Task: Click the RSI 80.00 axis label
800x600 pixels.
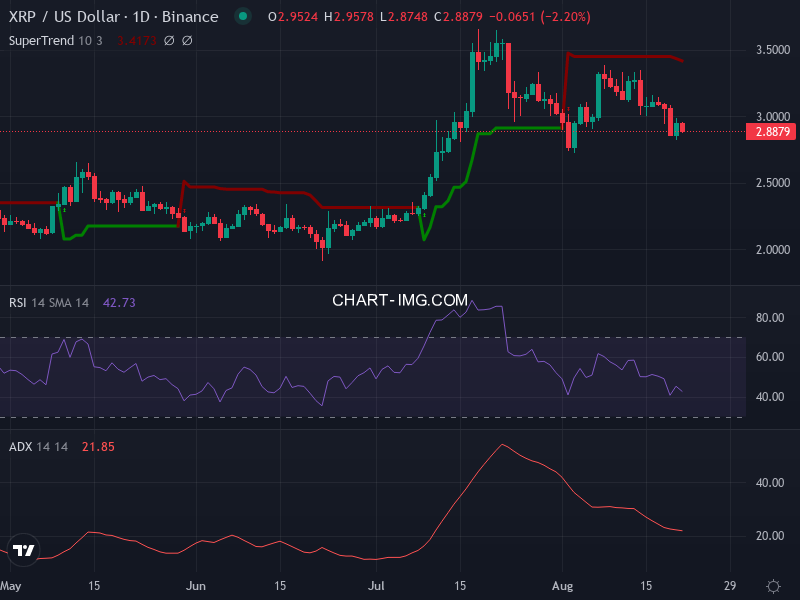Action: pos(769,318)
